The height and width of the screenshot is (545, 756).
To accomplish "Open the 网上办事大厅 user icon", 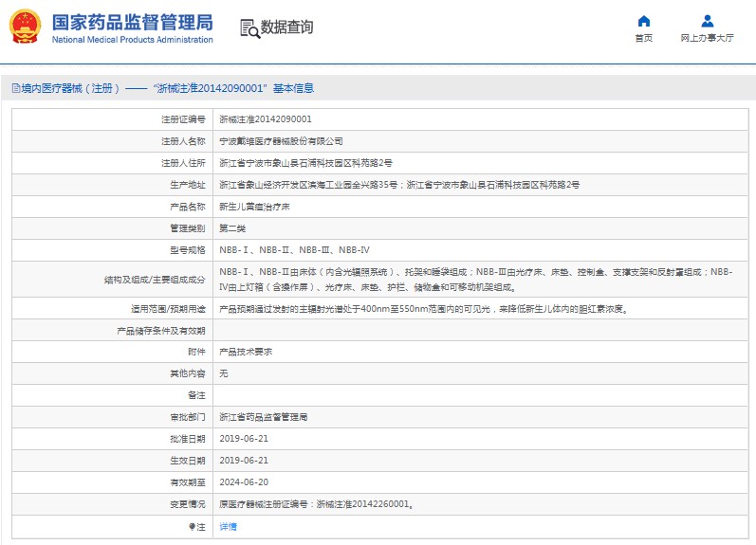I will pyautogui.click(x=708, y=21).
